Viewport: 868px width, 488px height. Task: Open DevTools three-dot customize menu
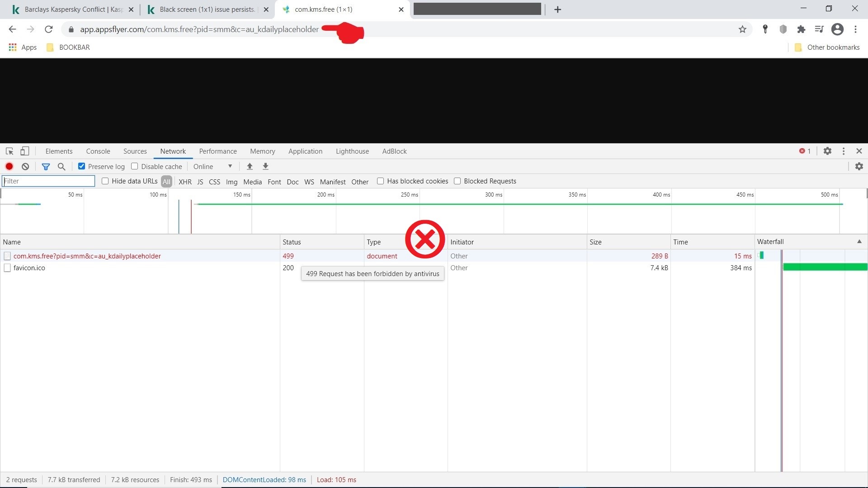844,151
